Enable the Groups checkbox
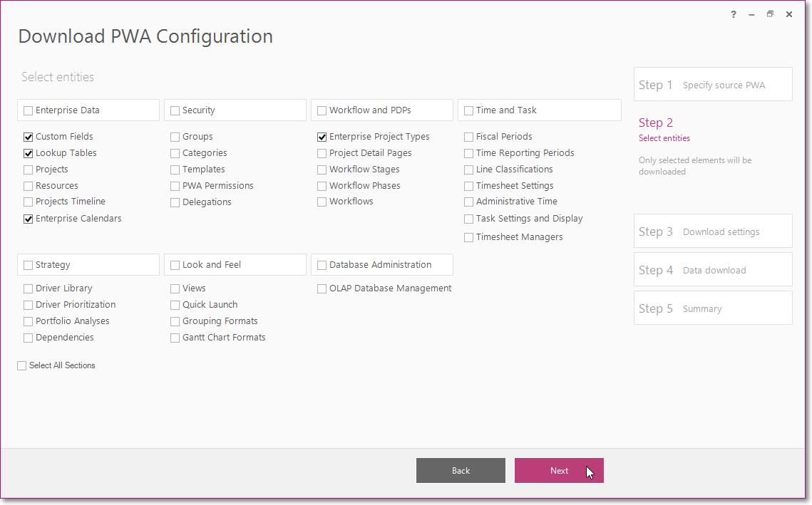Screen dimensions: 812x505 (175, 137)
